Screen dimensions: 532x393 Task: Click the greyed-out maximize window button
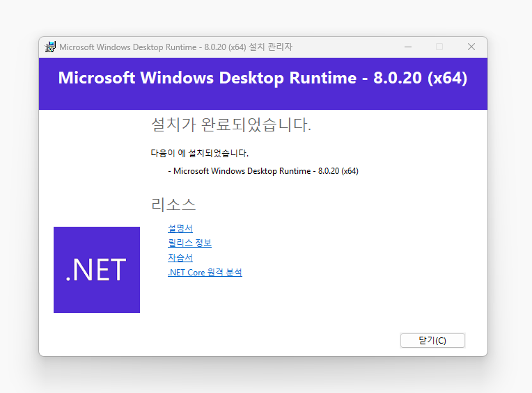(x=439, y=47)
